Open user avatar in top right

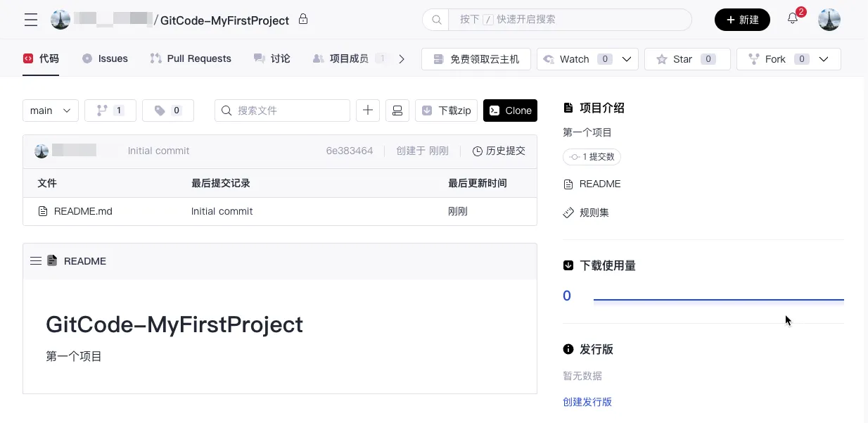pos(829,20)
